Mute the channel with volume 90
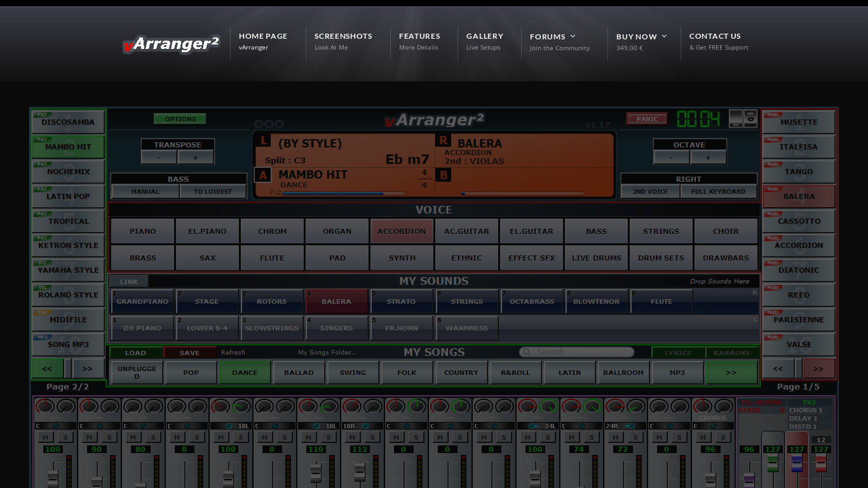Viewport: 868px width, 488px height. (x=89, y=437)
